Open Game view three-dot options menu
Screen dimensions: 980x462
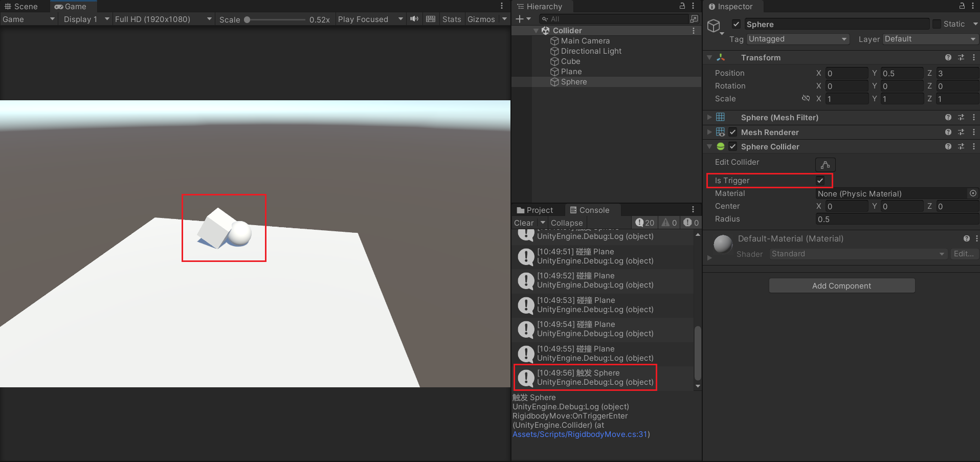click(502, 6)
